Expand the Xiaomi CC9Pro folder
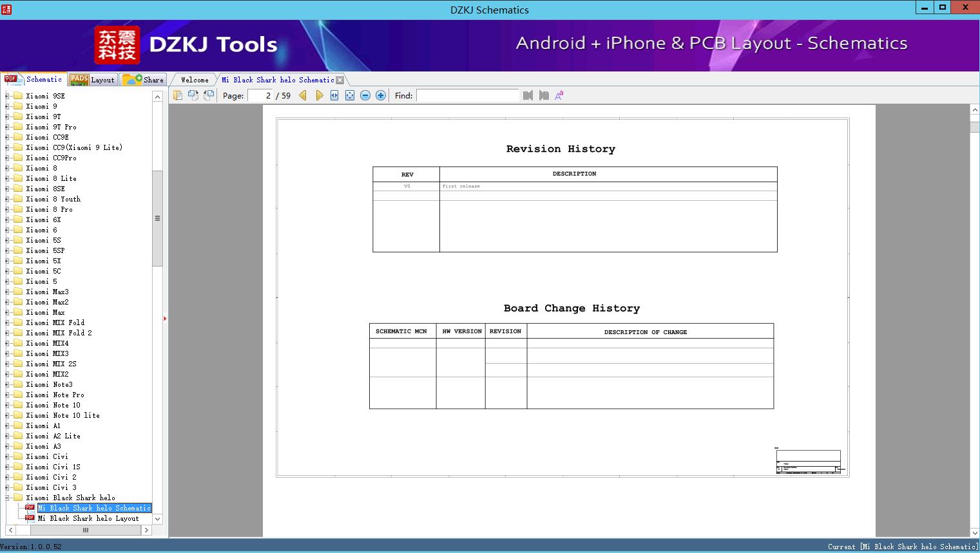 (7, 158)
